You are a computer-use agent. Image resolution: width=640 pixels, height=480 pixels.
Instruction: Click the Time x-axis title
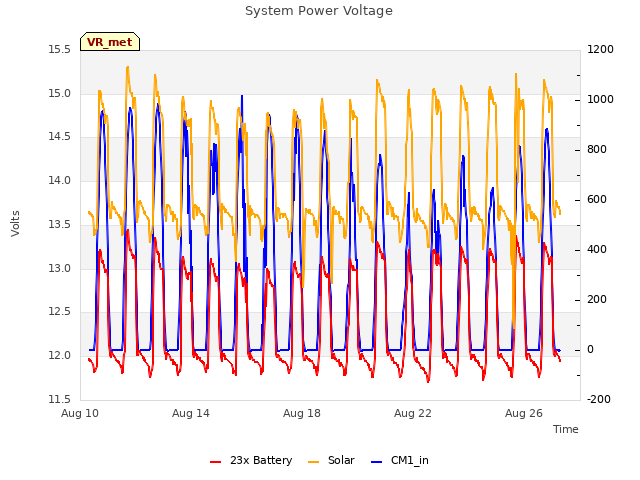pyautogui.click(x=566, y=429)
